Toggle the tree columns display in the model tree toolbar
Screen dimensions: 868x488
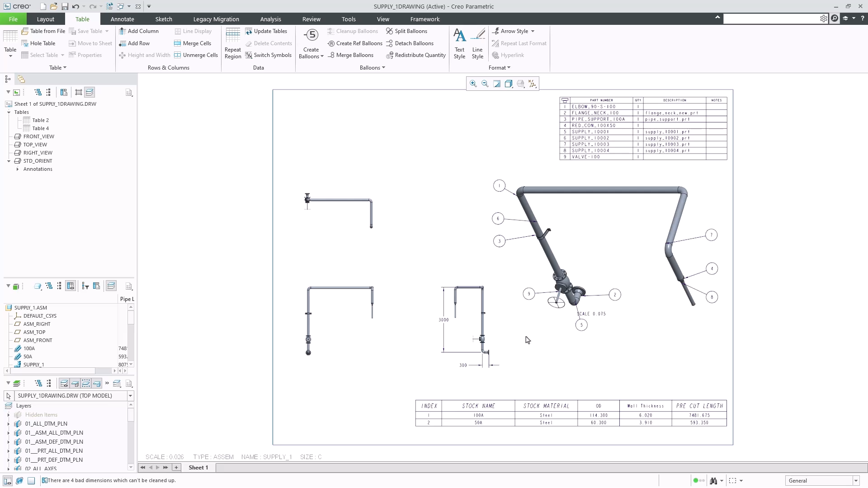point(71,286)
